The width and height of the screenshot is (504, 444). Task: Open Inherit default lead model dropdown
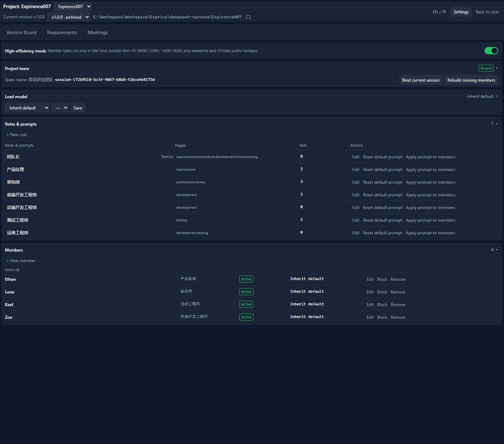coord(27,108)
